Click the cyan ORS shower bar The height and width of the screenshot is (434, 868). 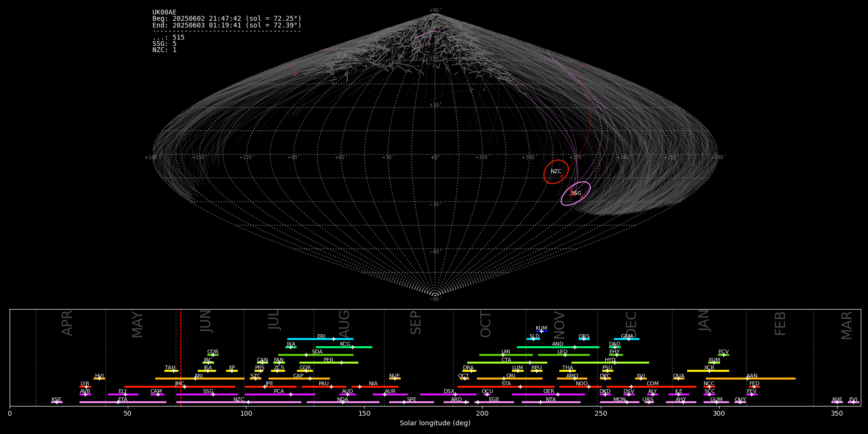pyautogui.click(x=584, y=339)
